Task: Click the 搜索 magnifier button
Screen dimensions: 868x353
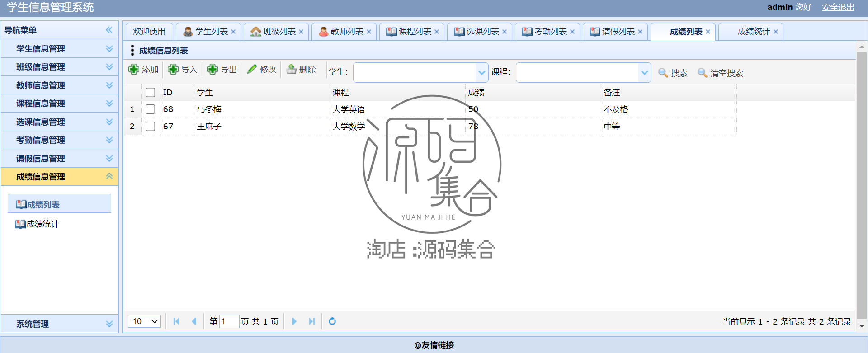Action: tap(673, 73)
